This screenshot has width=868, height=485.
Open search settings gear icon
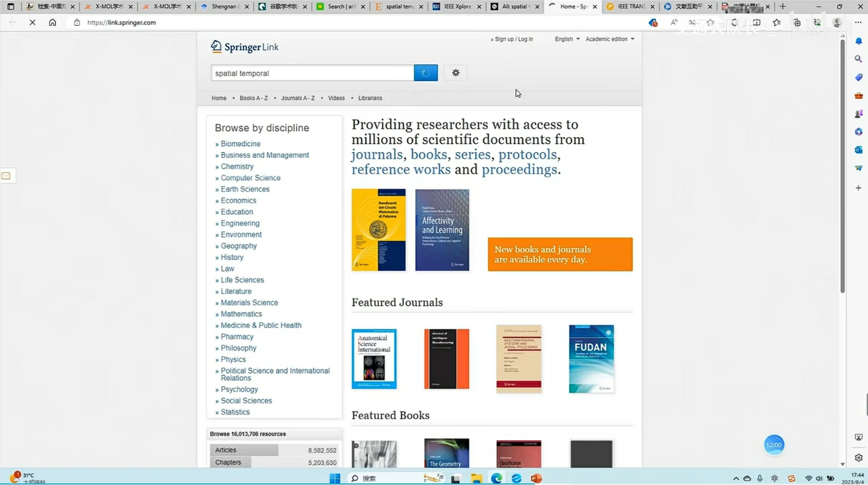(455, 73)
